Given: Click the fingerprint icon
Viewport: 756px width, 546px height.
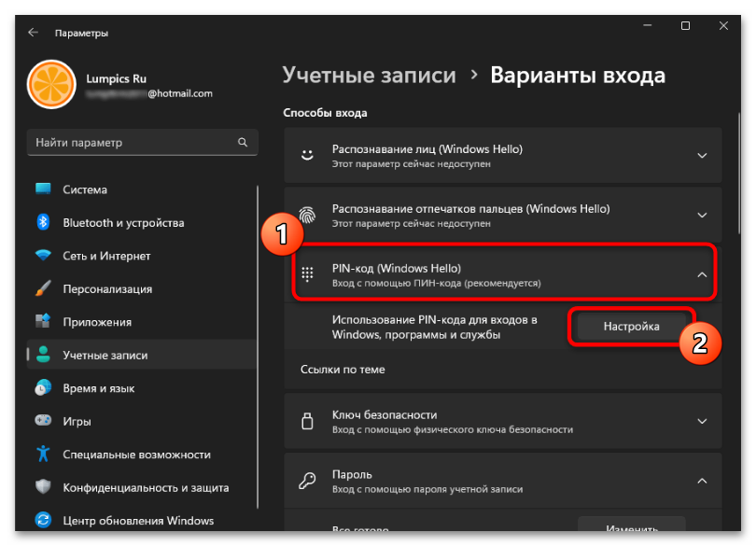Looking at the screenshot, I should click(307, 215).
